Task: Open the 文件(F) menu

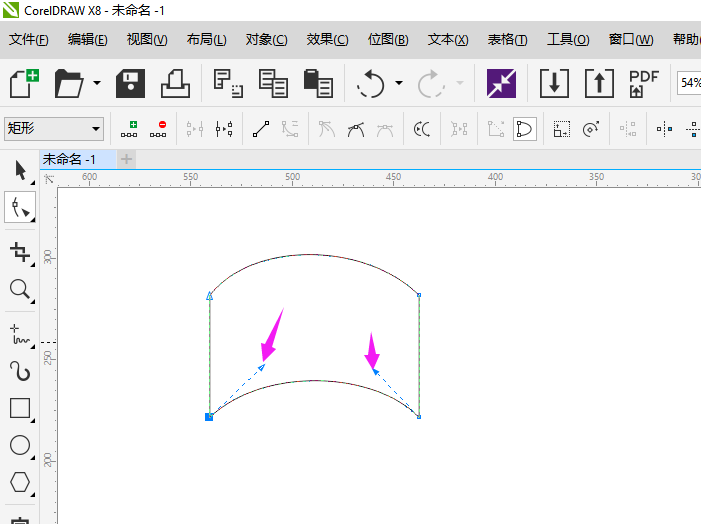Action: click(29, 40)
